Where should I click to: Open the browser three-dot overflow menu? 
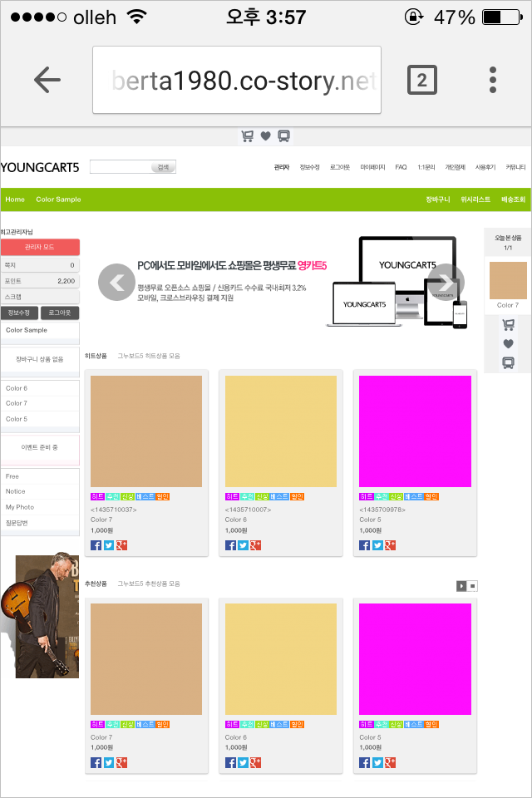(493, 80)
